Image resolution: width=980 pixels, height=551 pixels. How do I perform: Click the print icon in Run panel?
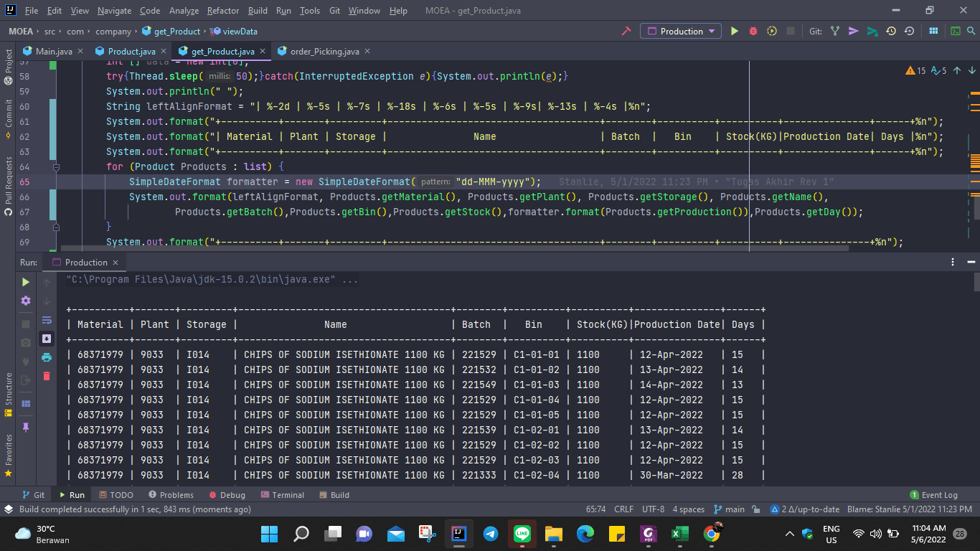click(47, 357)
